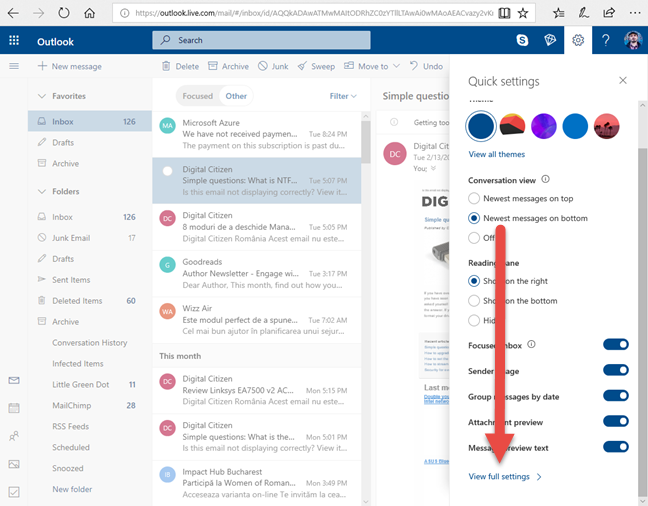Select Show on the right reading pane
The height and width of the screenshot is (506, 648).
pos(474,281)
